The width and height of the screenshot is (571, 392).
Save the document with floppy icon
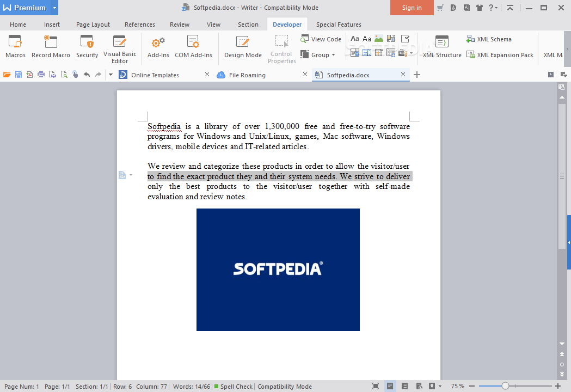[x=18, y=75]
